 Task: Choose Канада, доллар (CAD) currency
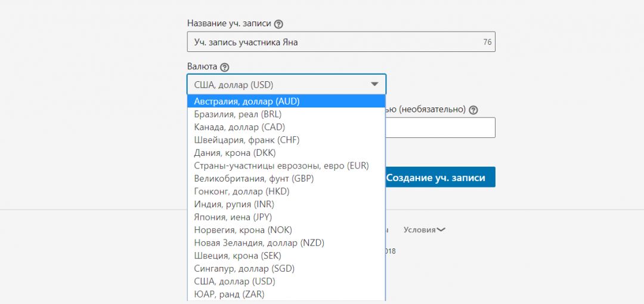tap(286, 127)
